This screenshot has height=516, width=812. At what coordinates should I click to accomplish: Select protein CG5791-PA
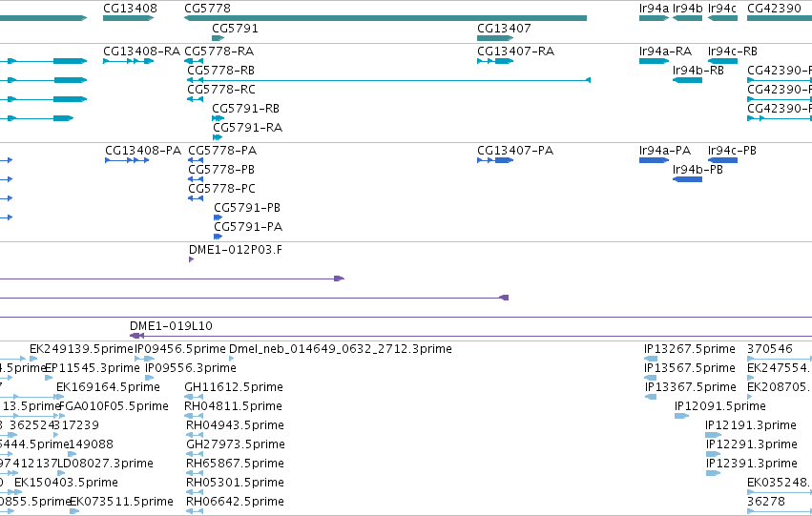(218, 237)
